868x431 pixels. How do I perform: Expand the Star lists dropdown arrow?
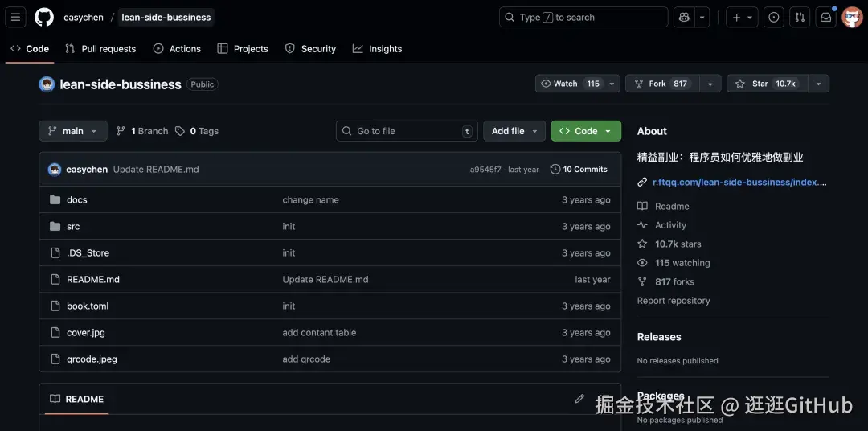[x=818, y=84]
